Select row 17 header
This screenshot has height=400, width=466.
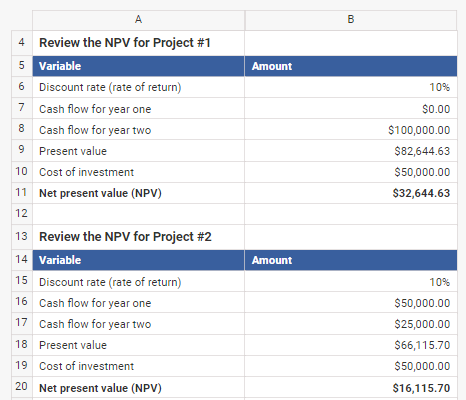(22, 323)
